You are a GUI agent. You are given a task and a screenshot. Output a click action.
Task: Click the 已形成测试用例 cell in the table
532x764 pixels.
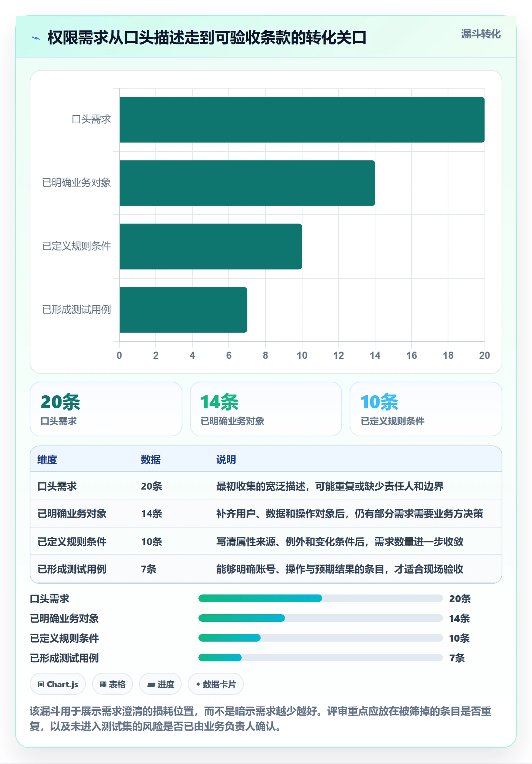pos(72,569)
